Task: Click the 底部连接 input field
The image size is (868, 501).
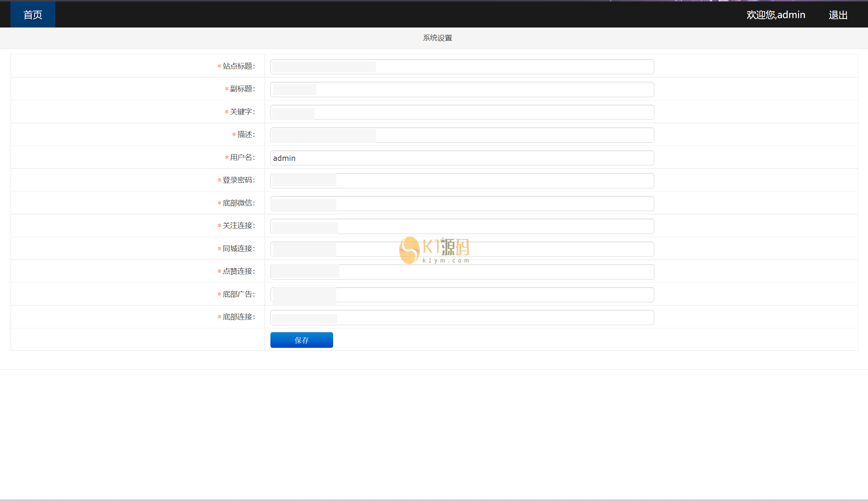Action: pyautogui.click(x=462, y=318)
